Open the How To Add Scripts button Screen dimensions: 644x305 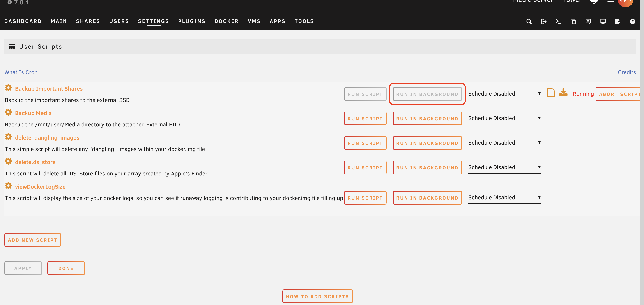(317, 296)
